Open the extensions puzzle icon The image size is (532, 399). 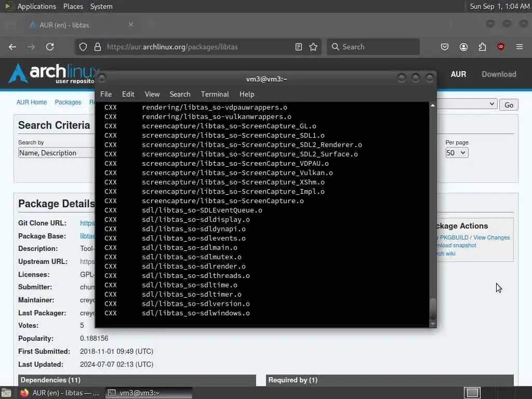coord(482,47)
